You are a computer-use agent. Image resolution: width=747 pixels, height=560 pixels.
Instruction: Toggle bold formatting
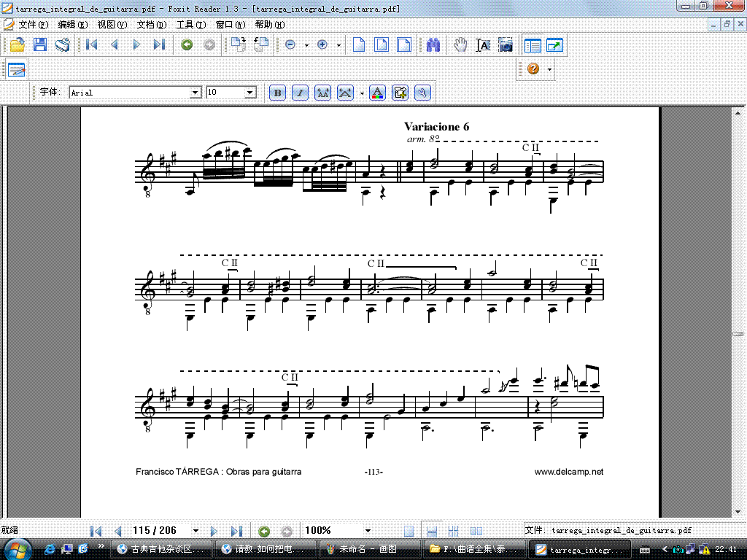[x=278, y=93]
